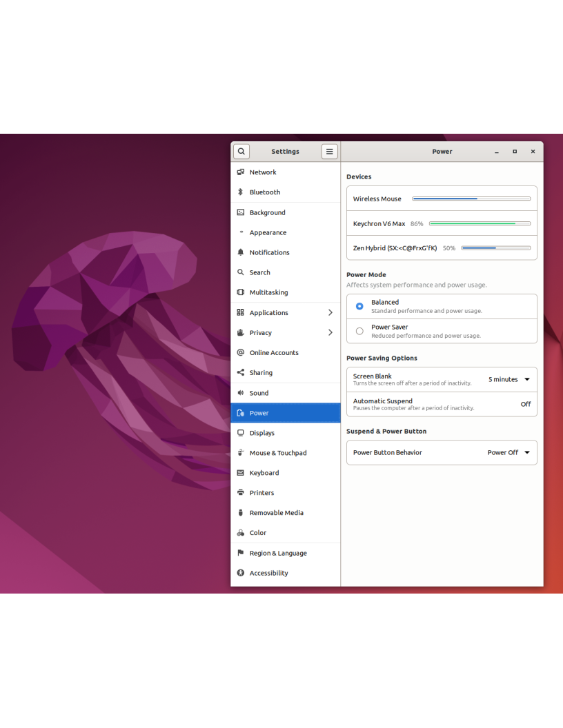This screenshot has height=728, width=563.
Task: Close the Settings window
Action: tap(533, 152)
